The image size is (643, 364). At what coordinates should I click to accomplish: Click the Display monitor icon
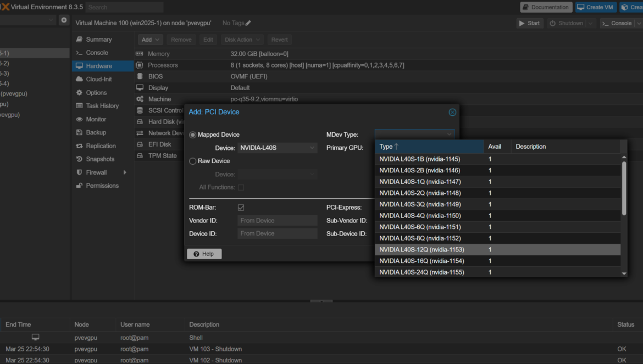coord(140,88)
